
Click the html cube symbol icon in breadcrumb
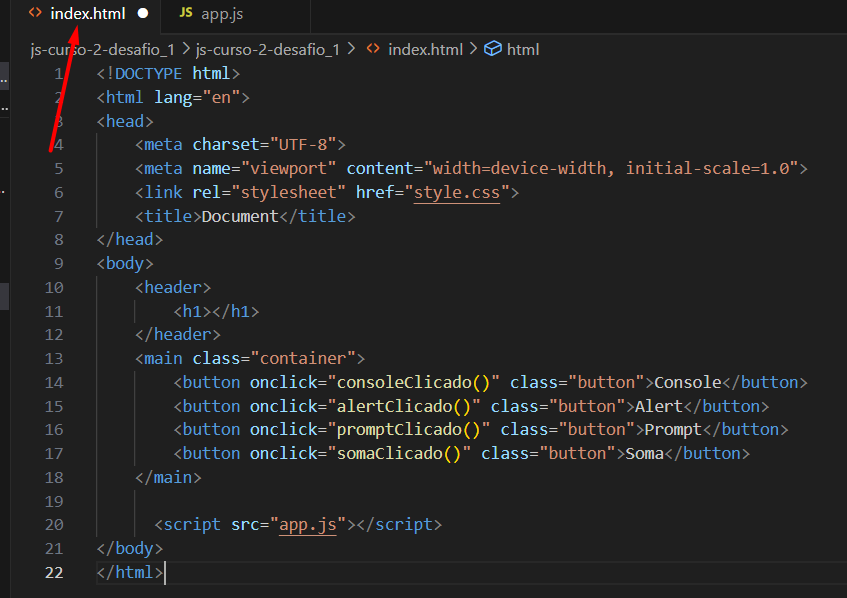pos(493,49)
